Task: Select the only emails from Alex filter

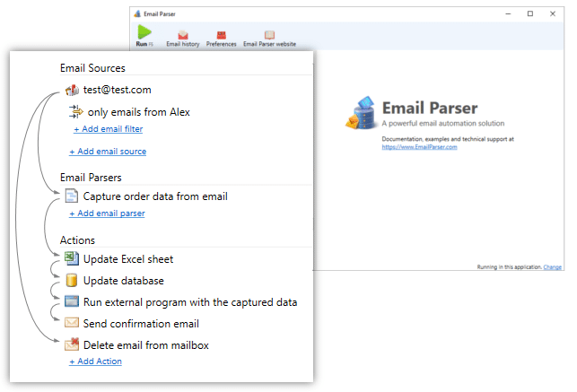Action: click(x=139, y=112)
